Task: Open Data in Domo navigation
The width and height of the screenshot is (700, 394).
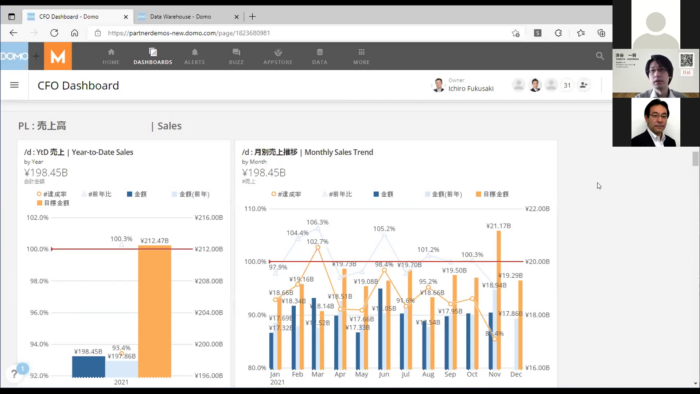Action: 320,57
